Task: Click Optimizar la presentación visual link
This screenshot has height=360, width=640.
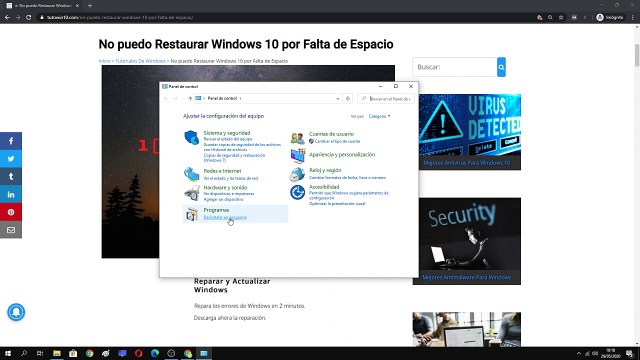Action: tap(337, 204)
